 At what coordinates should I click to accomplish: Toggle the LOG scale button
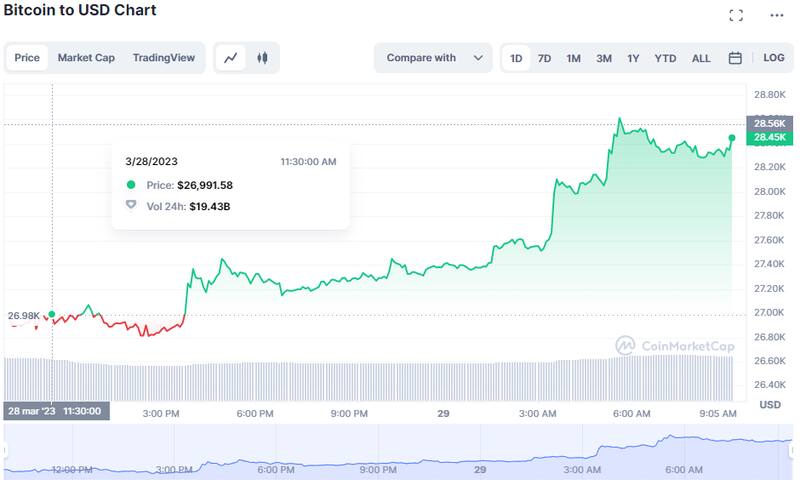774,58
